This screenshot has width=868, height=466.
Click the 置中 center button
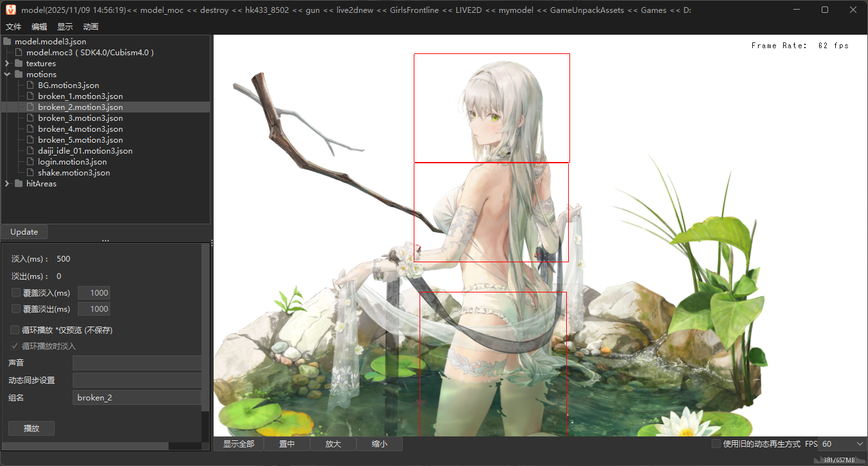click(287, 444)
